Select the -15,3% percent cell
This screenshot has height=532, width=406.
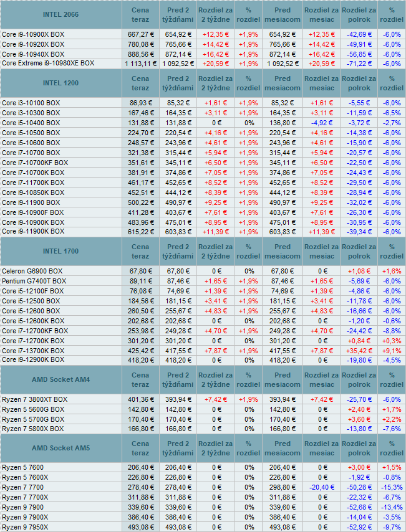point(392,488)
